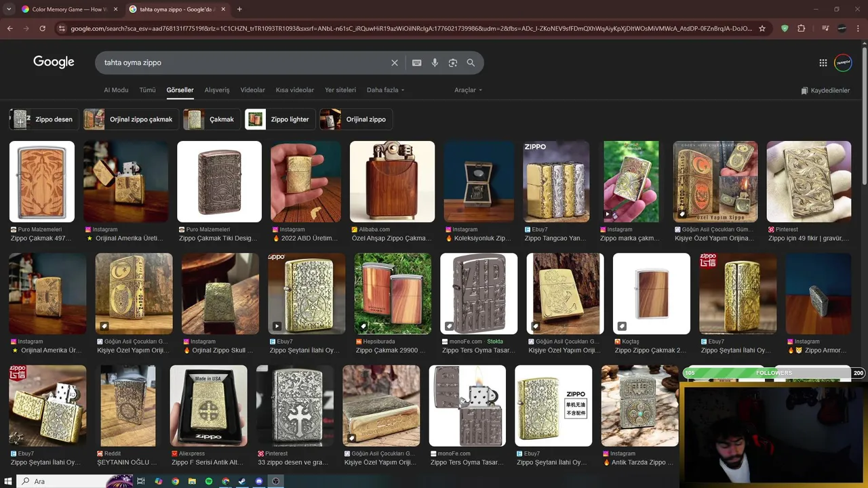Open the Zippo Tangcao Ebuy7 thumbnail
This screenshot has height=488, width=868.
point(556,182)
